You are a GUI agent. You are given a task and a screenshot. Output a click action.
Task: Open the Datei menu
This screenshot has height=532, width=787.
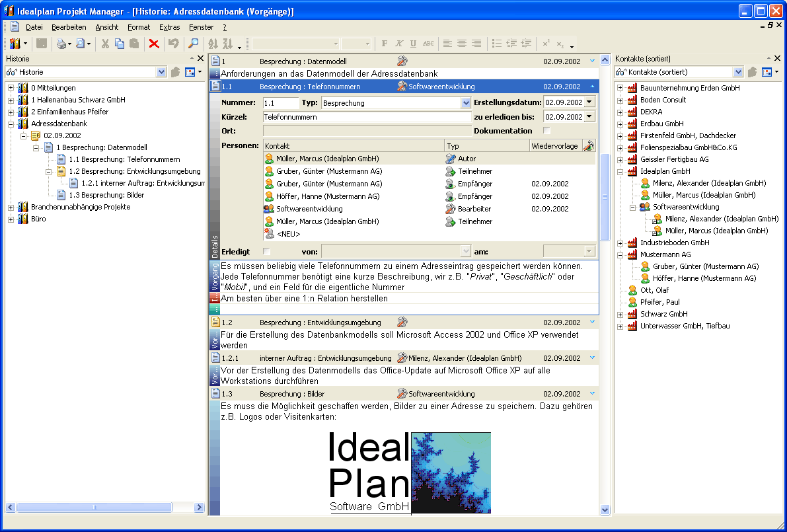pyautogui.click(x=34, y=27)
